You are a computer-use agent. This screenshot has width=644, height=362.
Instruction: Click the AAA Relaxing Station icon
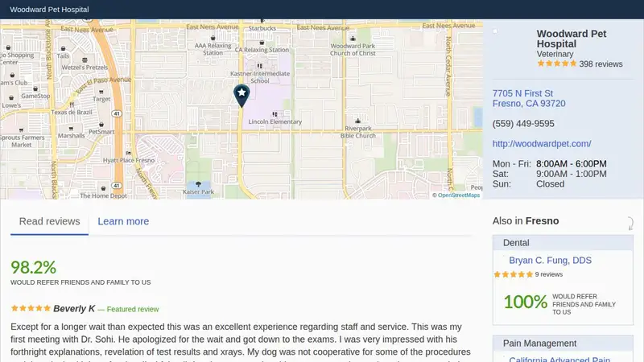coord(213,38)
